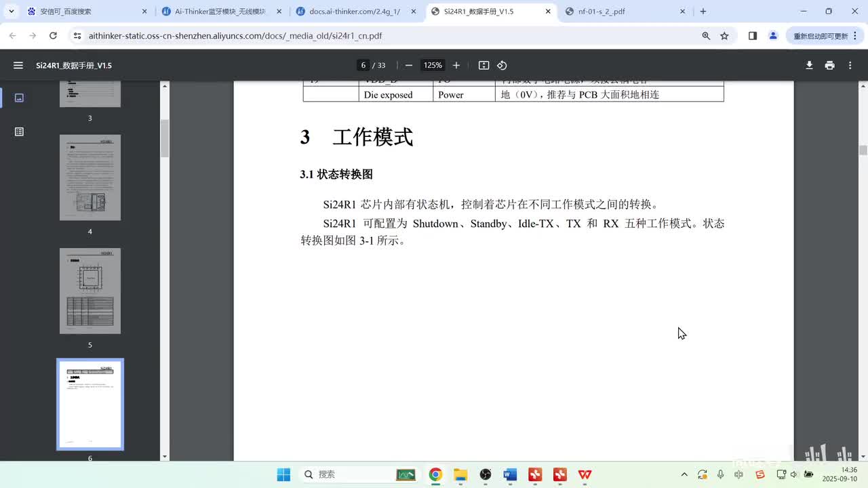The image size is (868, 488).
Task: Click the address bar URL
Action: click(x=235, y=36)
